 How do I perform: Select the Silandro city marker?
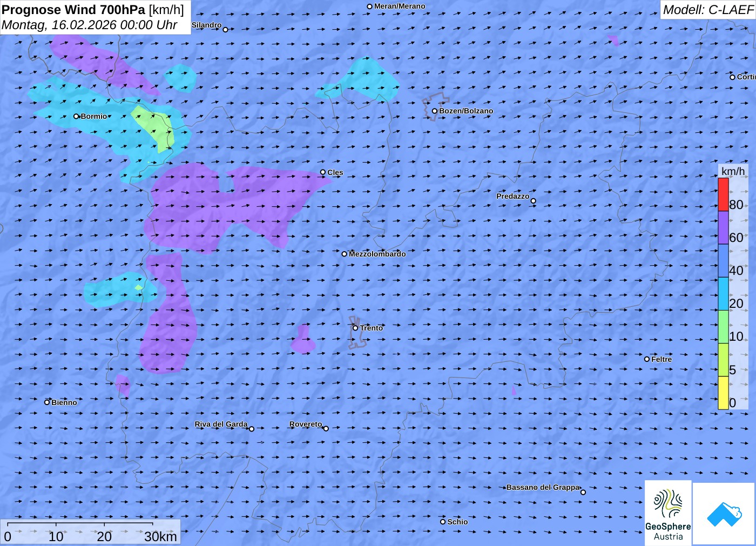(x=225, y=29)
